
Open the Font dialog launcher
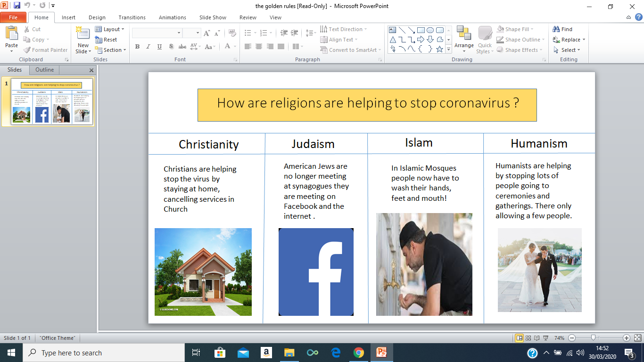(x=235, y=60)
